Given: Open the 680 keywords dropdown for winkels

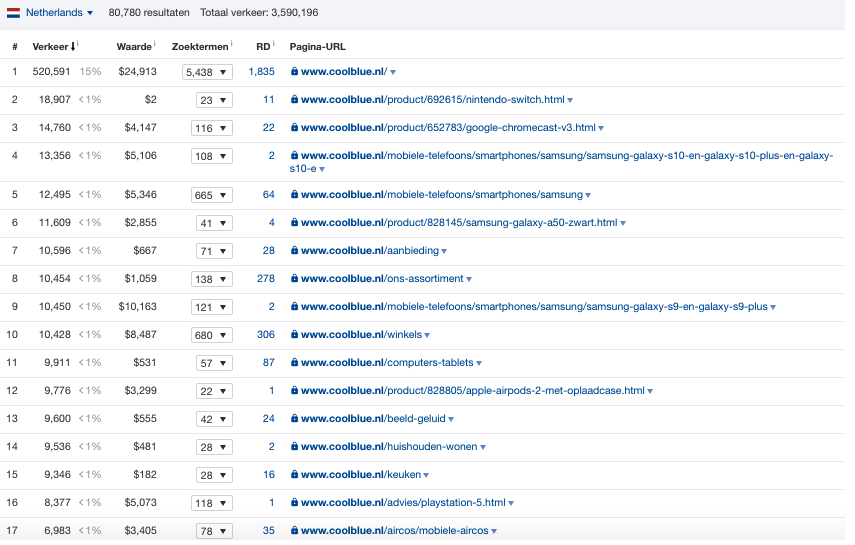Looking at the screenshot, I should (x=212, y=335).
